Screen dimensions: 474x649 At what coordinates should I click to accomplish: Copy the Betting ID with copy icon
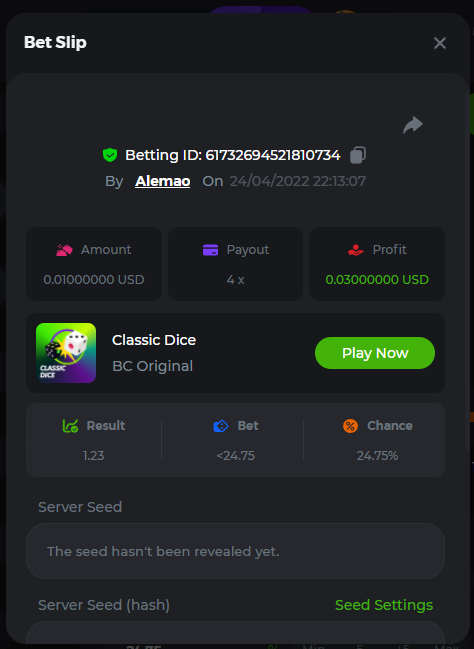coord(358,155)
